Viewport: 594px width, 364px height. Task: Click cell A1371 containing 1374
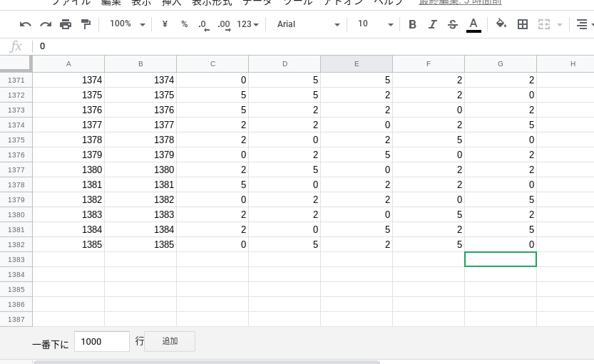click(x=68, y=80)
